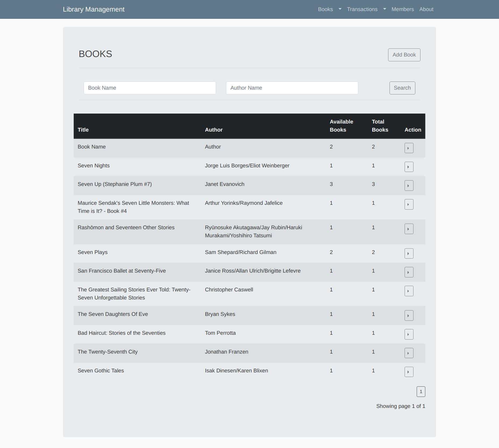Click author 'Bryan Sykes'
The height and width of the screenshot is (448, 499).
(x=220, y=314)
